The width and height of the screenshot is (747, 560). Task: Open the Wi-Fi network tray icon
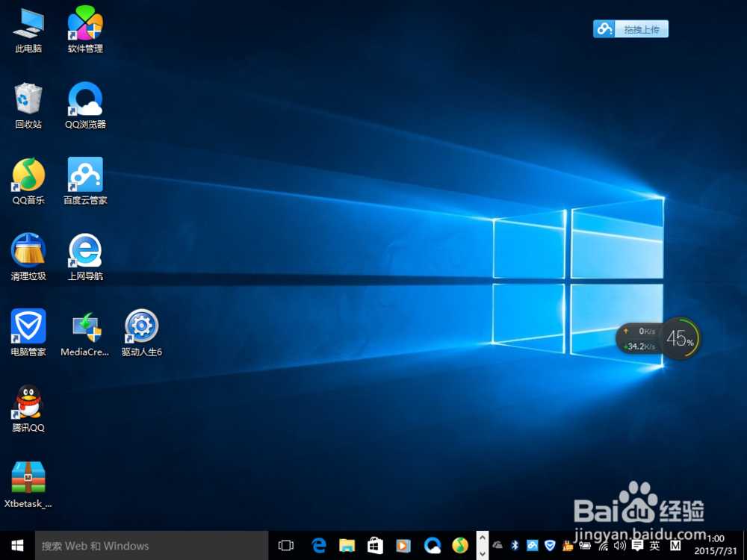(x=603, y=547)
